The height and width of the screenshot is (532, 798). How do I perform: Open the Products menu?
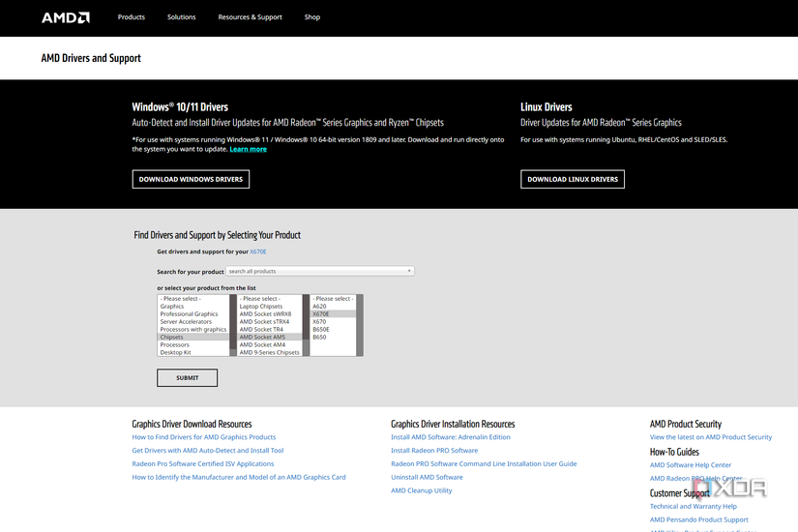tap(132, 17)
